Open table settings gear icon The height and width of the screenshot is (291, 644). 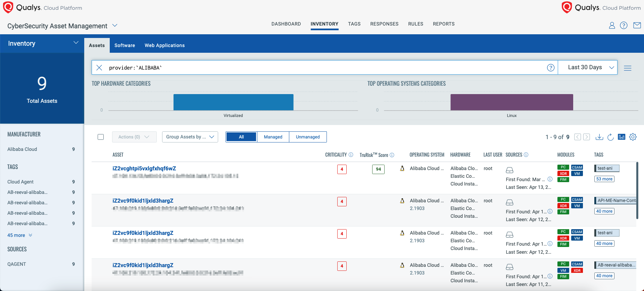tap(633, 137)
